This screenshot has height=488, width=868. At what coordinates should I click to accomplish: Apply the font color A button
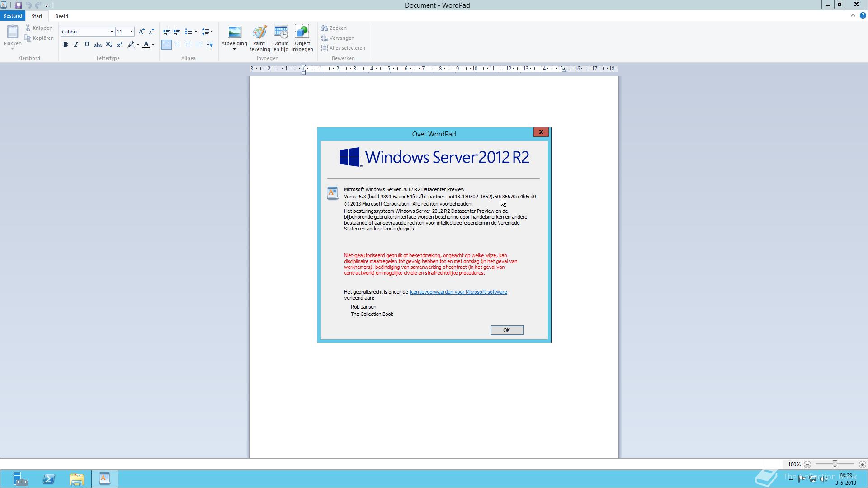click(x=146, y=45)
